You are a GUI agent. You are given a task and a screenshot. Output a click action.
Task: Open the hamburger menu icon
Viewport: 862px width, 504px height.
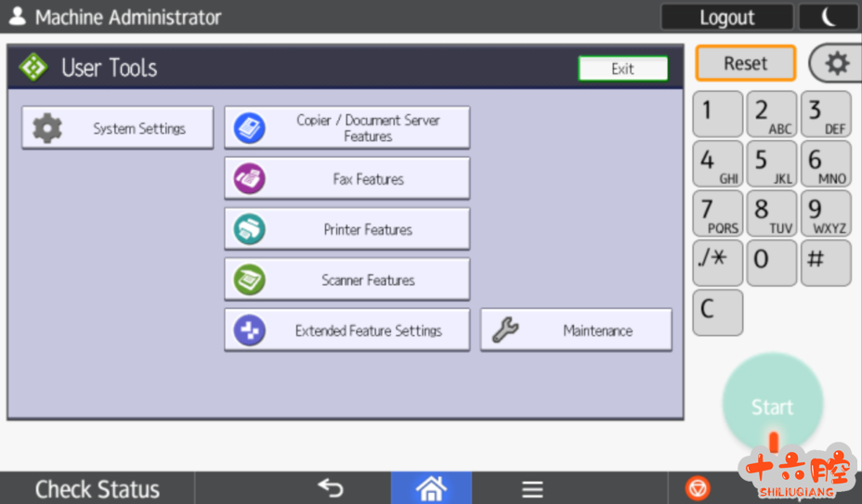point(531,489)
